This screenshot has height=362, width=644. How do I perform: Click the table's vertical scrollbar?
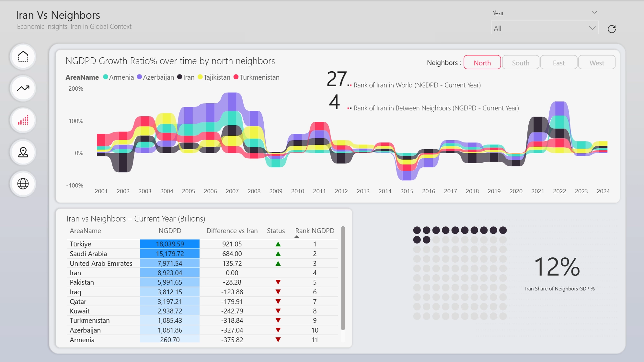[x=343, y=278]
